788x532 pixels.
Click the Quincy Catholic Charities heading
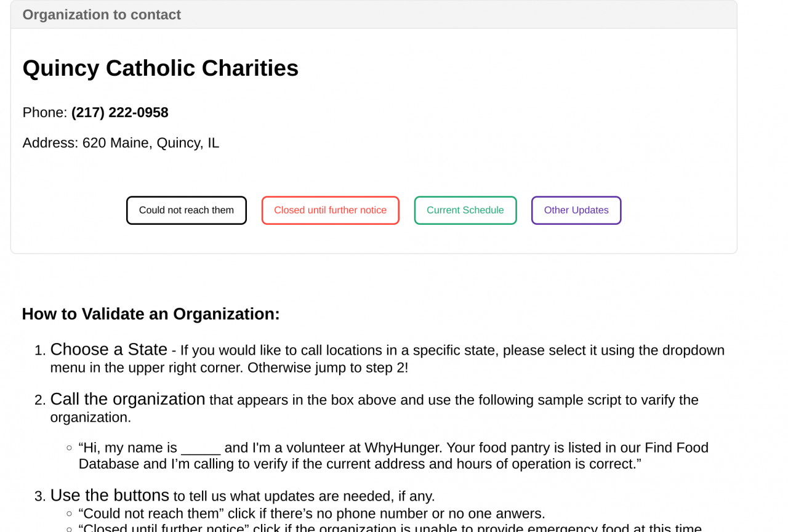tap(161, 68)
